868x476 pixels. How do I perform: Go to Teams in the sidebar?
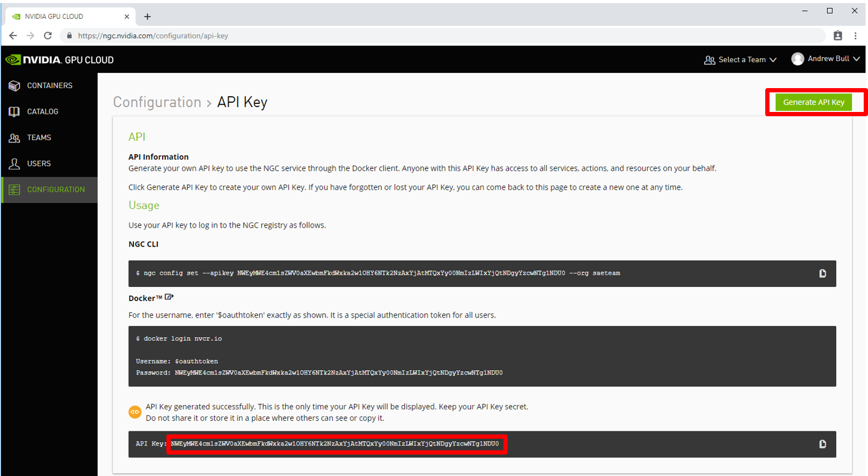tap(39, 138)
